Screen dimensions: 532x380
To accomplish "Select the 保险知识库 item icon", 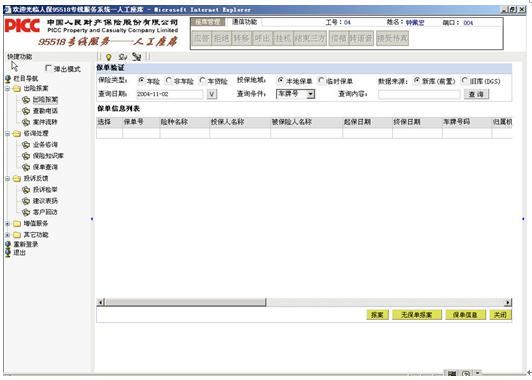I will [26, 156].
